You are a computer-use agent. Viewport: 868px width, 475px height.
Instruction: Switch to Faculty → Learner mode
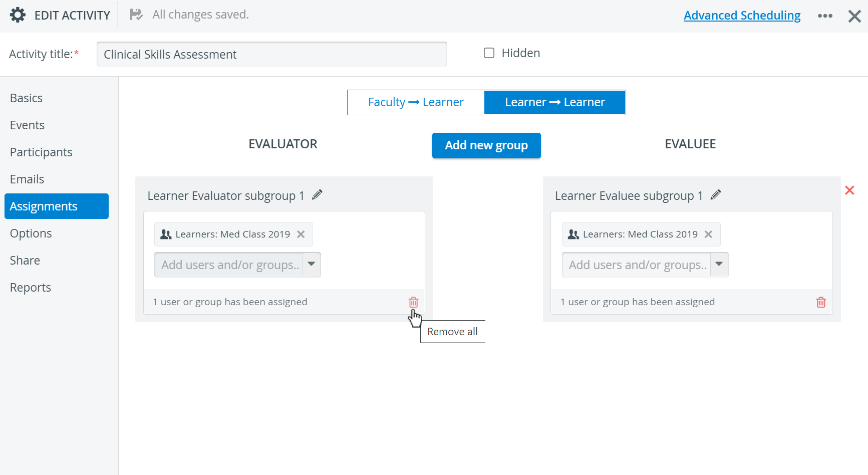[x=416, y=102]
